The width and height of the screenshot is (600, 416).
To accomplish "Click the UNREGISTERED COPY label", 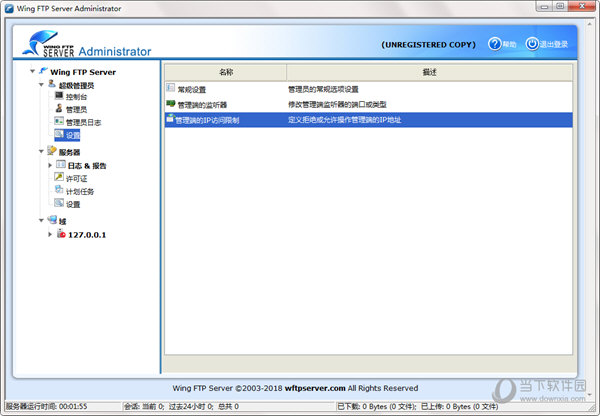I will (x=429, y=44).
